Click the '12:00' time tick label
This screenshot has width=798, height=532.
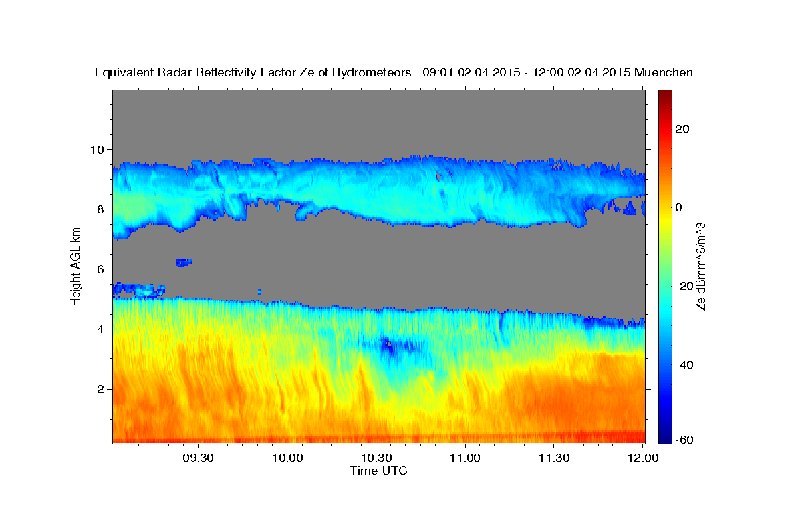(x=642, y=458)
